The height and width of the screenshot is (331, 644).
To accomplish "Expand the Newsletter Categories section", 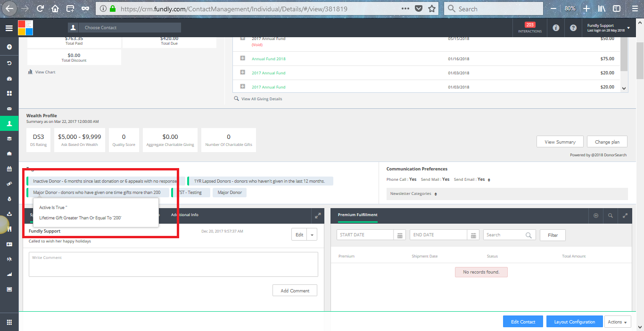I will (x=507, y=194).
